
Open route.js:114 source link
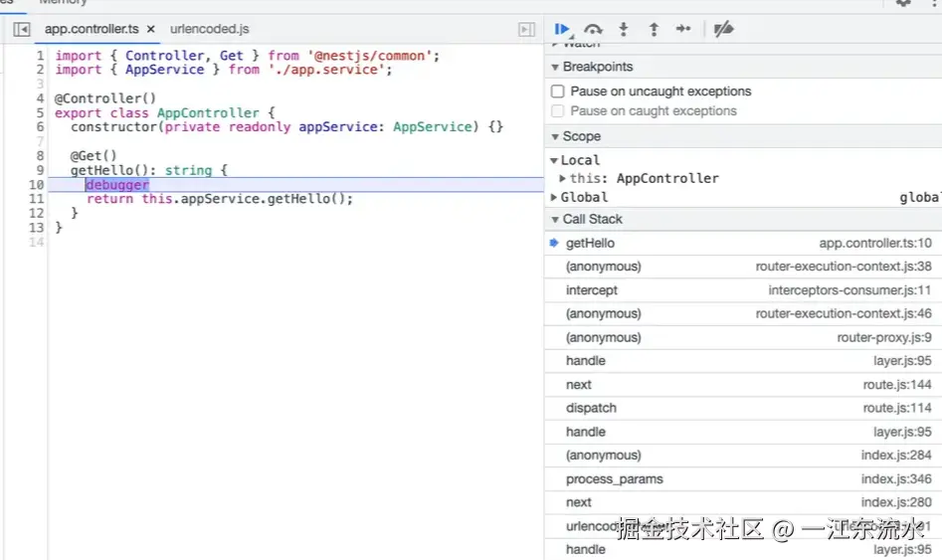coord(897,408)
